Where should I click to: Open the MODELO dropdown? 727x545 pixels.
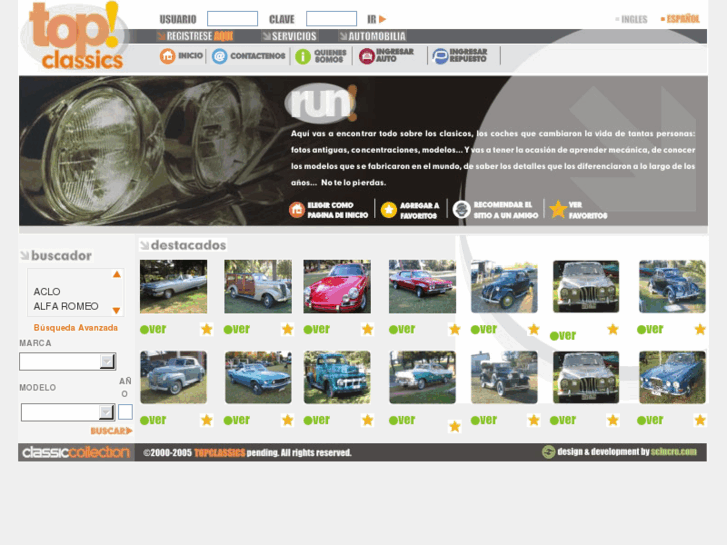pos(68,412)
